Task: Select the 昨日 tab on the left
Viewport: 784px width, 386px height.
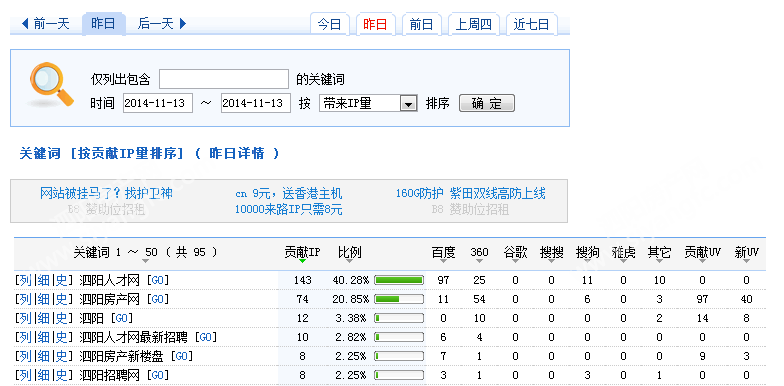Action: point(104,24)
